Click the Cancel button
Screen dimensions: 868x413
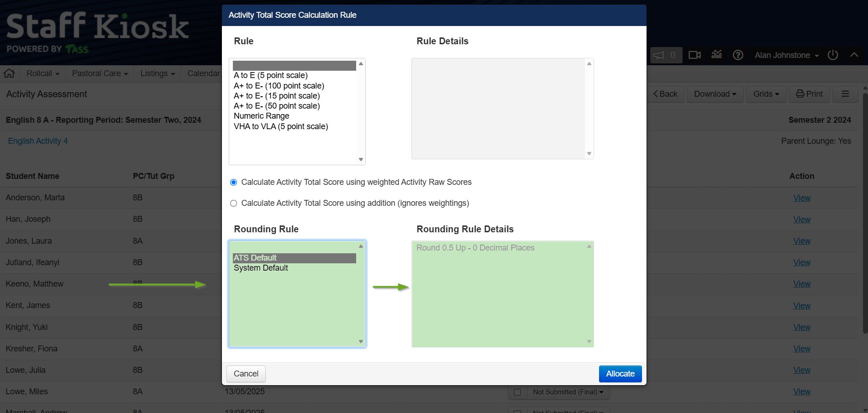tap(246, 374)
